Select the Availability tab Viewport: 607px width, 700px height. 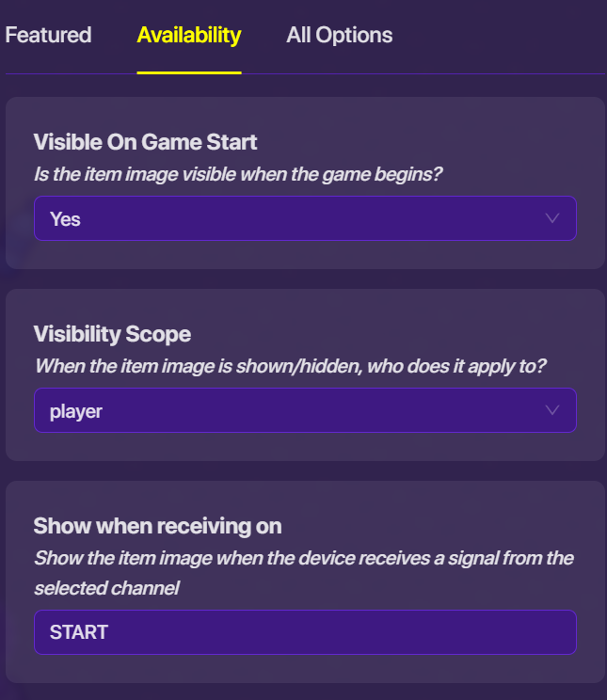pyautogui.click(x=189, y=36)
